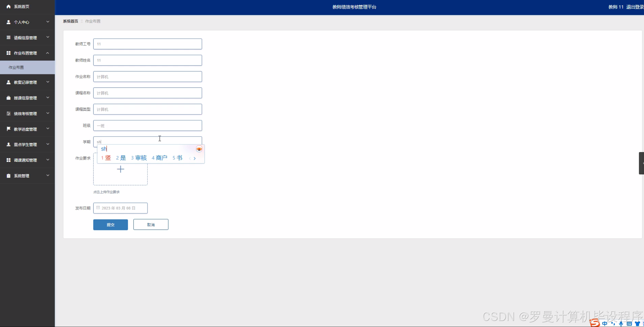Click 退出登录 to log out
This screenshot has height=327, width=644.
[635, 7]
